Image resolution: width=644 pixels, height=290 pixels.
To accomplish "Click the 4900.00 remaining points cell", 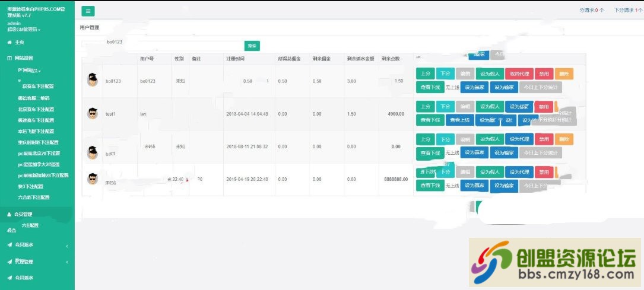I will click(x=396, y=114).
